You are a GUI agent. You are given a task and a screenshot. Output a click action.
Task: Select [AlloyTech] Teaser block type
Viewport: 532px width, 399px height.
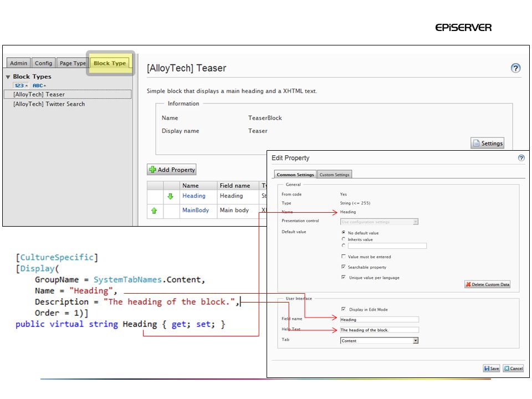pos(68,94)
